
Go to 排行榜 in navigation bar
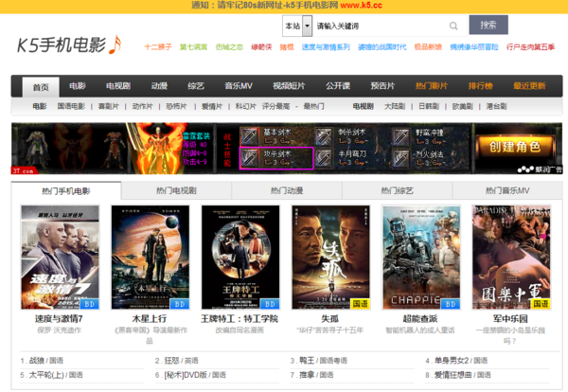pyautogui.click(x=481, y=86)
